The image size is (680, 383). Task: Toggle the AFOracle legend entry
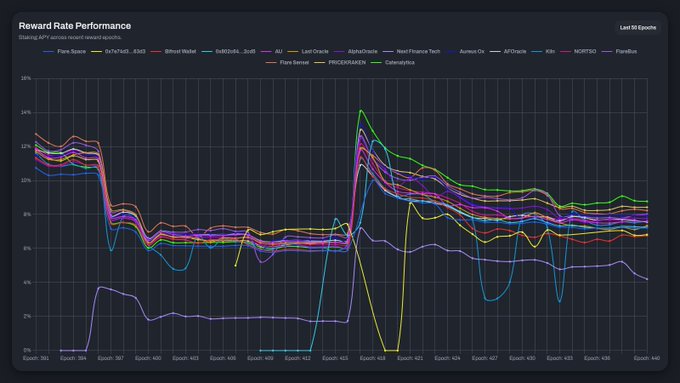508,51
